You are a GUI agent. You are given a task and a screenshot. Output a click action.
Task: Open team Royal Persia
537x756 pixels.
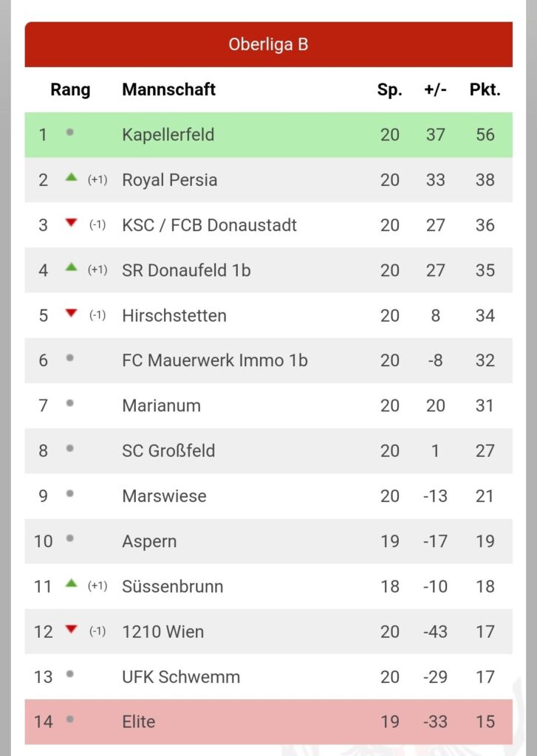tap(169, 180)
